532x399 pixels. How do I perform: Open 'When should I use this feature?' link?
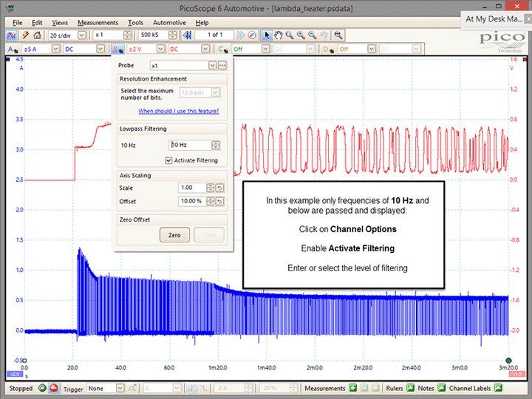pyautogui.click(x=179, y=111)
